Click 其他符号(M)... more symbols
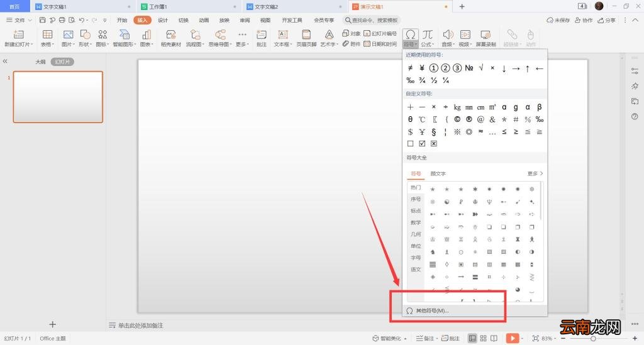The image size is (644, 345). click(x=474, y=310)
